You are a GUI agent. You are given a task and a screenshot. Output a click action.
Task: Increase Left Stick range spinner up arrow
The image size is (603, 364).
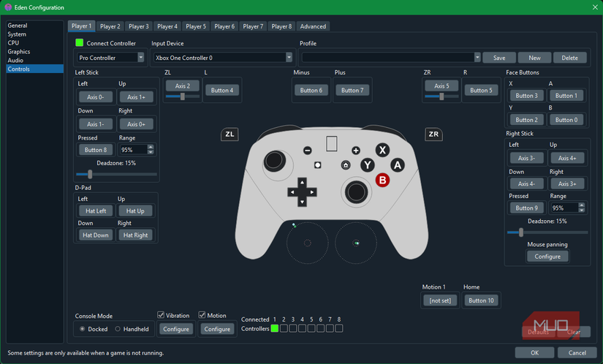(151, 147)
